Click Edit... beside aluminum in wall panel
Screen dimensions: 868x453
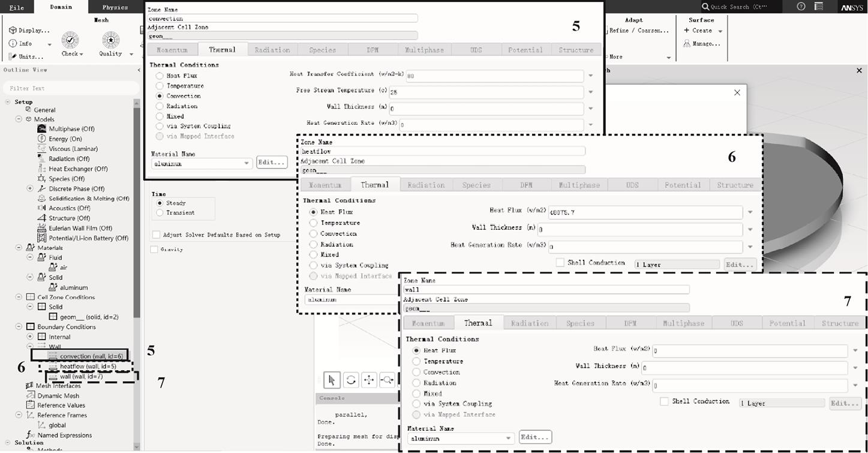(x=535, y=437)
